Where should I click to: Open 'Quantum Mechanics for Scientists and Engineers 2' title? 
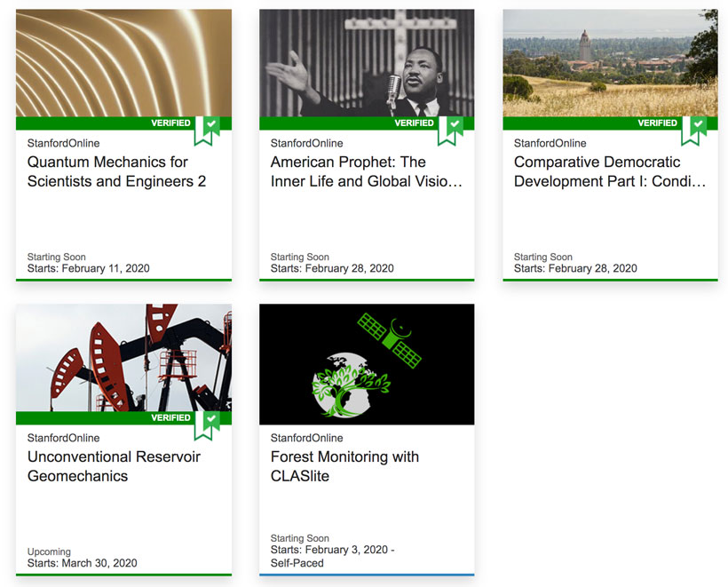[x=116, y=171]
